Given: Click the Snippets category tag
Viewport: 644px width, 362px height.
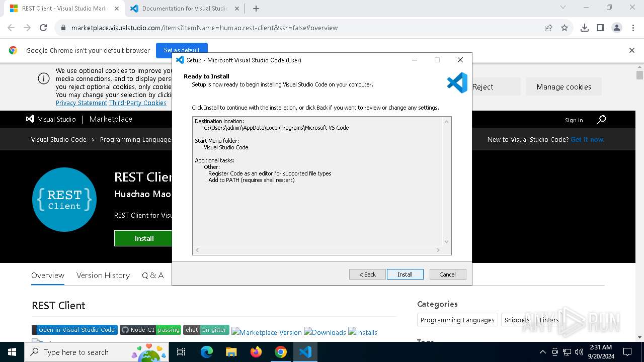Looking at the screenshot, I should [517, 320].
